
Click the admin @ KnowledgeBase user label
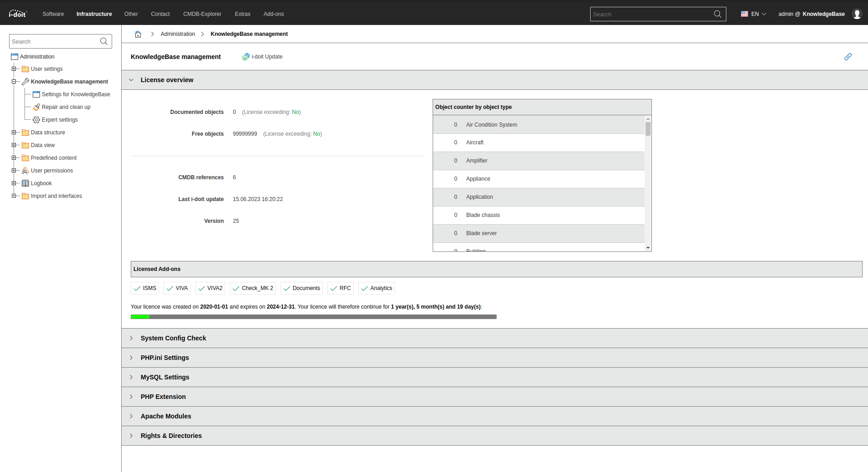click(811, 14)
